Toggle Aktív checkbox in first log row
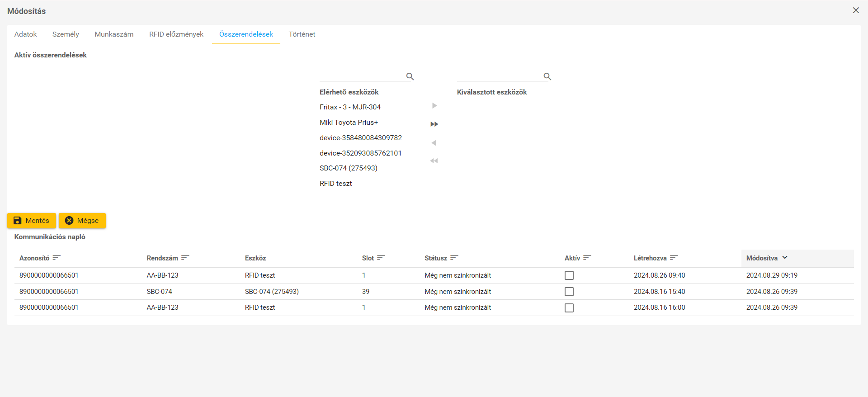This screenshot has width=868, height=397. 569,275
